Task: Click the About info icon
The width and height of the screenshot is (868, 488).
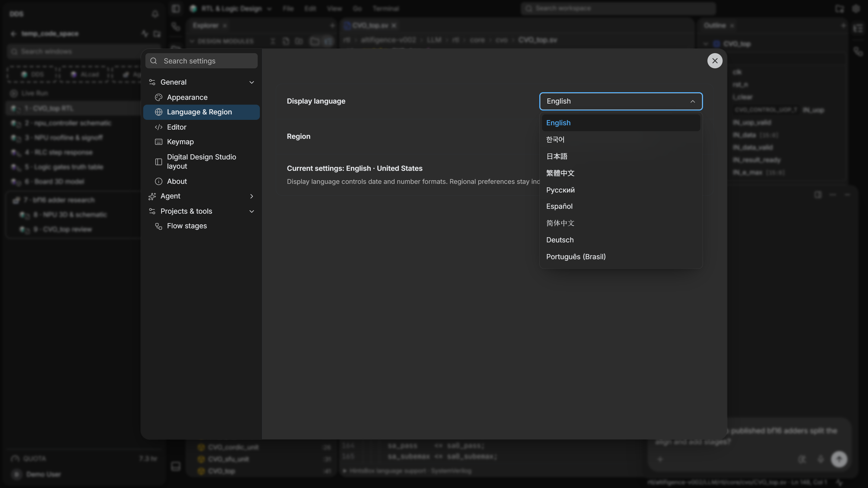Action: [158, 181]
